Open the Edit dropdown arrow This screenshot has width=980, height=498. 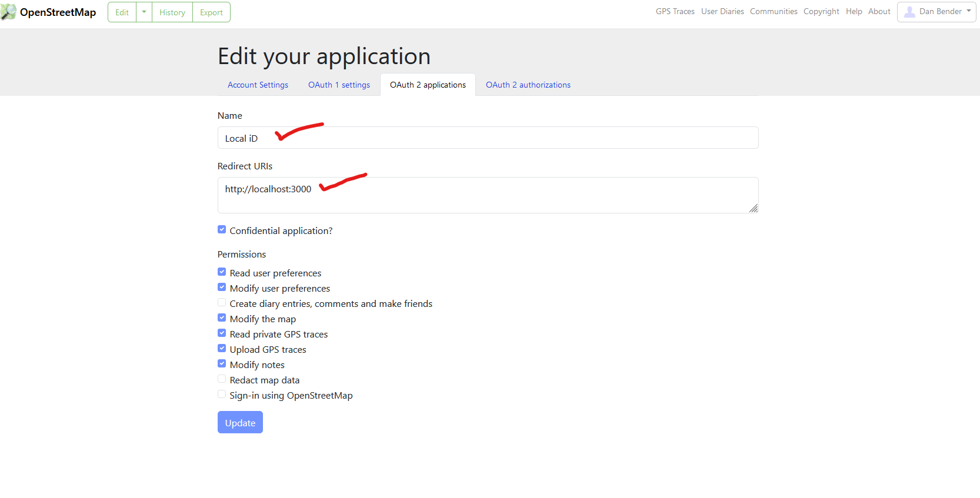[x=144, y=12]
